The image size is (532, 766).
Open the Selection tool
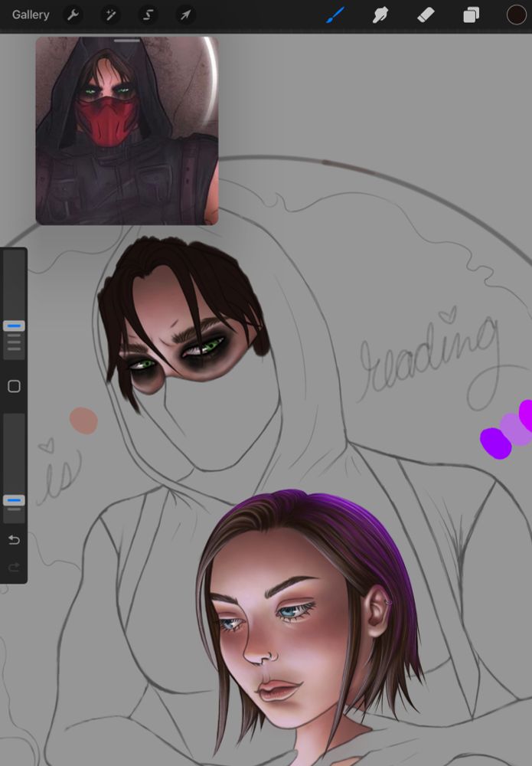point(148,15)
